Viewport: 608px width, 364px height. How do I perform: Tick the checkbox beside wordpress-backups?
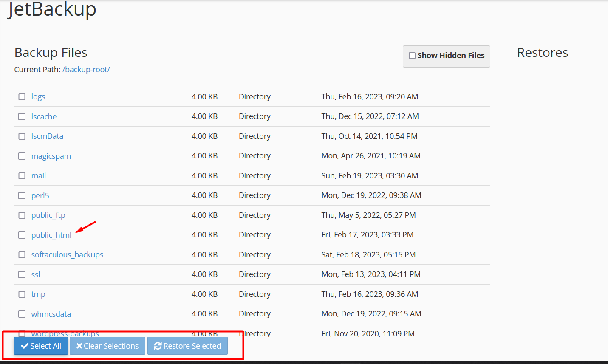click(22, 333)
